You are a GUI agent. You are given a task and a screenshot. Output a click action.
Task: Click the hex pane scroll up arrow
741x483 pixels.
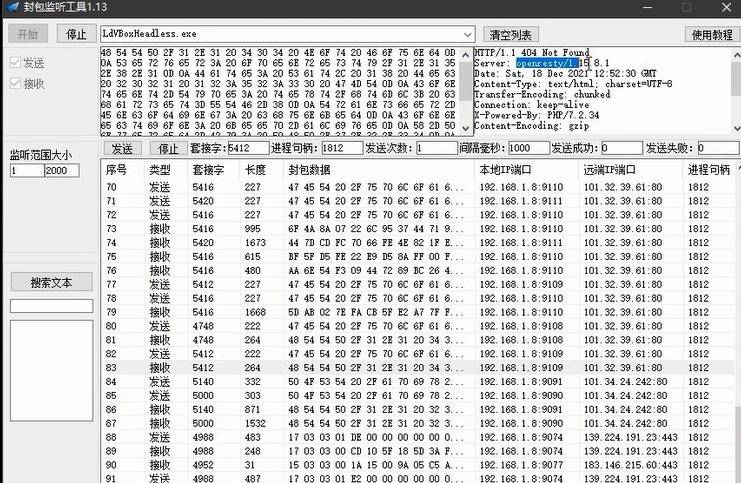[x=465, y=54]
